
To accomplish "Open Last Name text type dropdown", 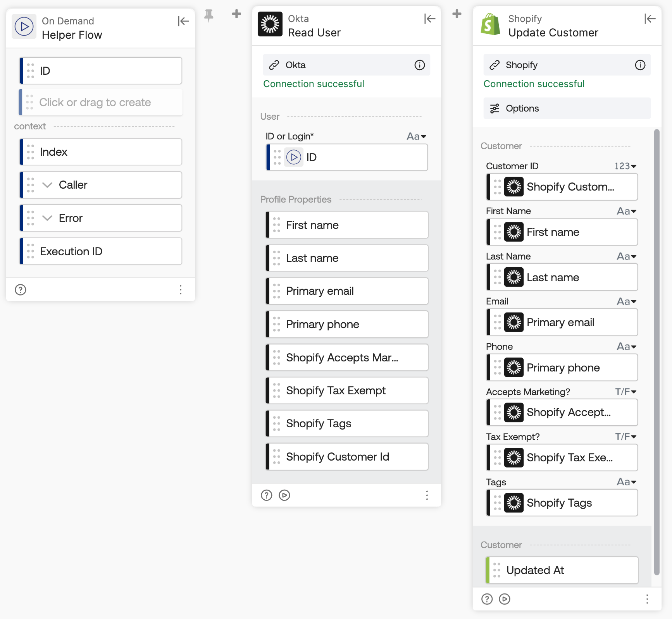I will click(x=627, y=256).
